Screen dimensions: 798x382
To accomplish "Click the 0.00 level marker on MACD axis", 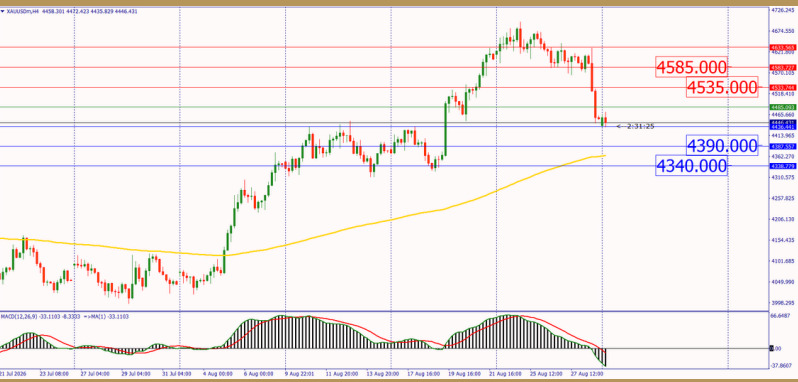I will tap(774, 348).
